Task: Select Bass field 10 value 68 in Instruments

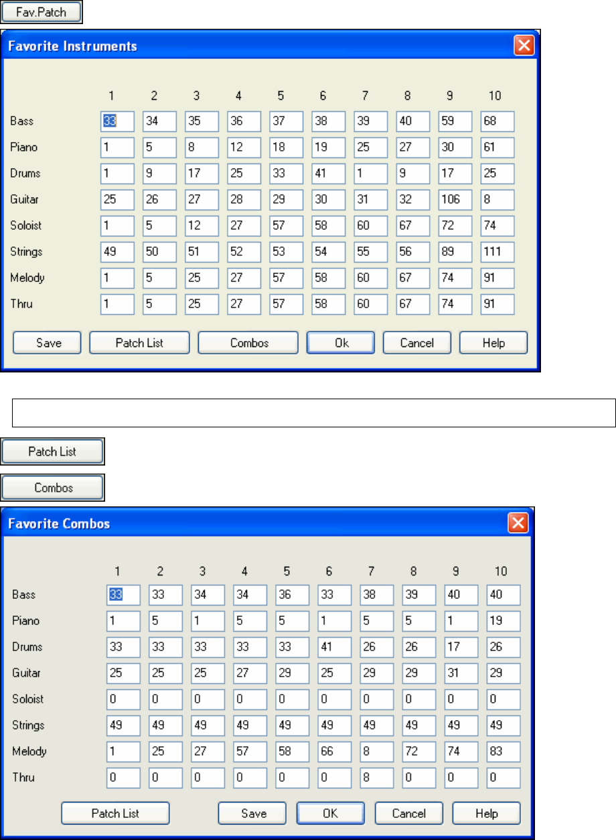Action: click(x=497, y=121)
